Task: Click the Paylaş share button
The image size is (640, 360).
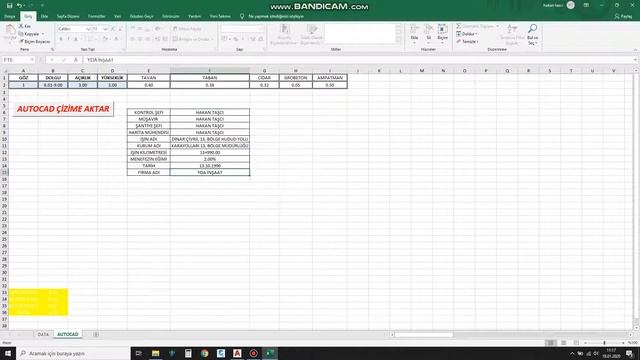Action: coord(623,16)
